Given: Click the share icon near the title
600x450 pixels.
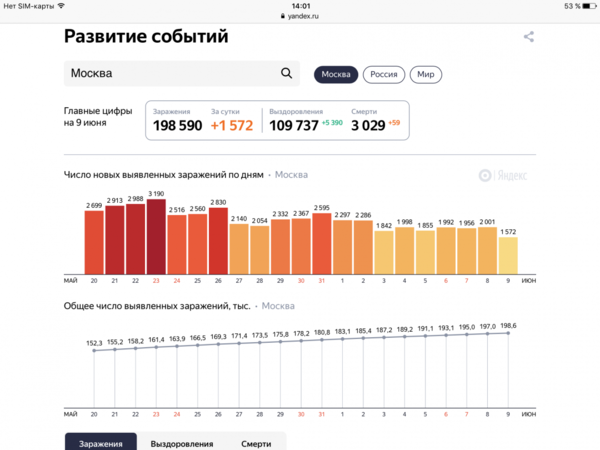Looking at the screenshot, I should (529, 37).
